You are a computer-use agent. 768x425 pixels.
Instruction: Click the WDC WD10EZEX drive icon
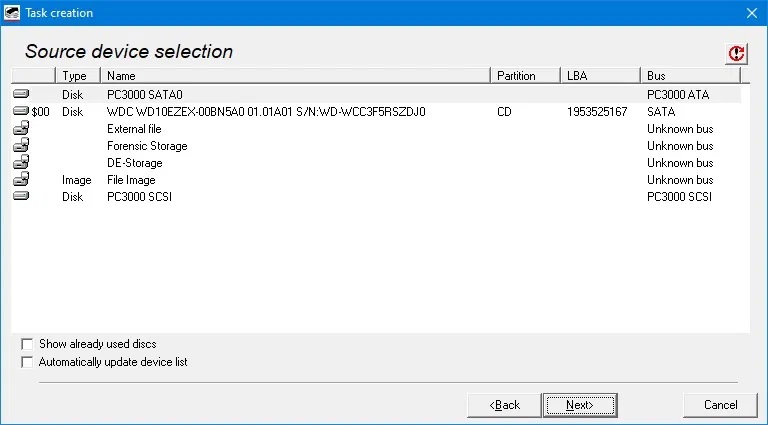tap(21, 112)
